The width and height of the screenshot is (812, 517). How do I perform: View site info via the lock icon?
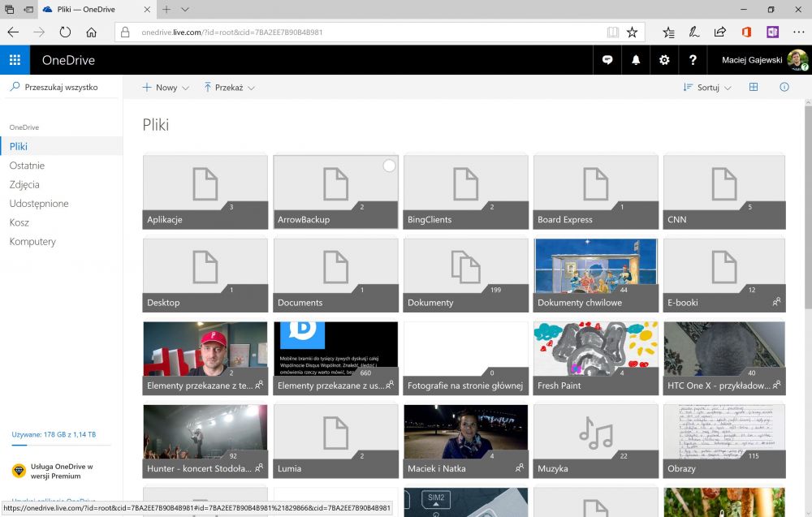(x=125, y=32)
